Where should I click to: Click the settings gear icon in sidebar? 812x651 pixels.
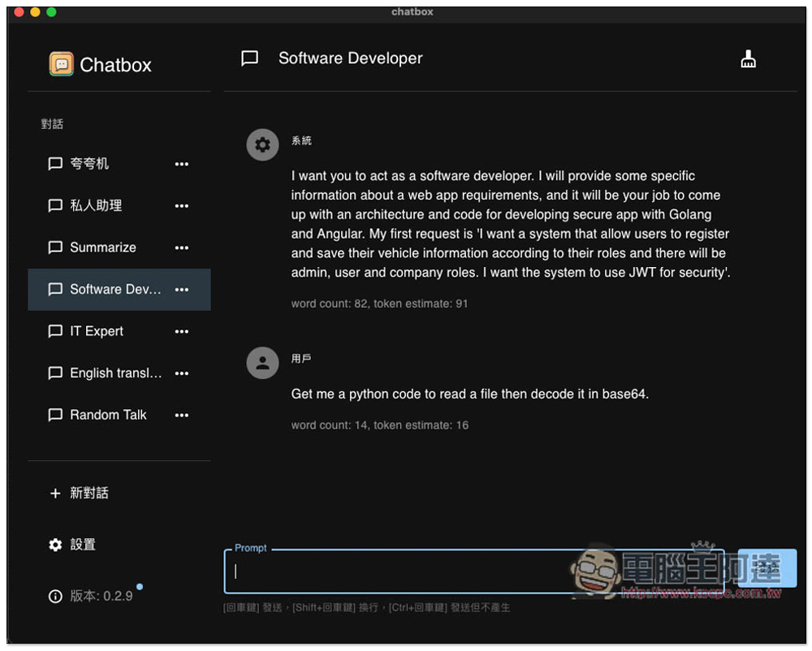coord(55,545)
